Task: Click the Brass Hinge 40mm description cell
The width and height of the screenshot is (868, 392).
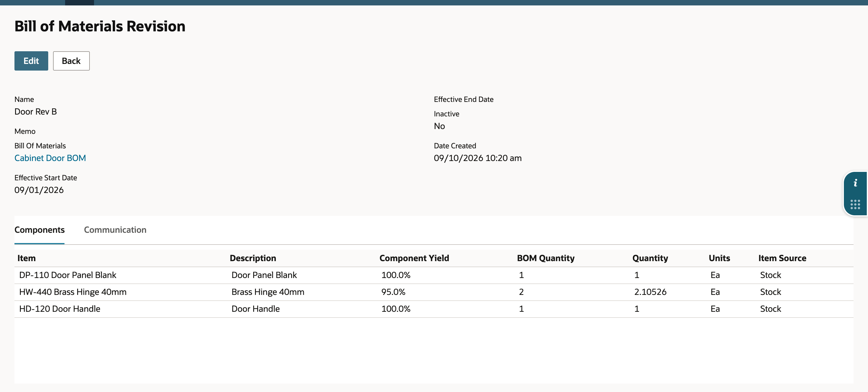Action: [268, 292]
